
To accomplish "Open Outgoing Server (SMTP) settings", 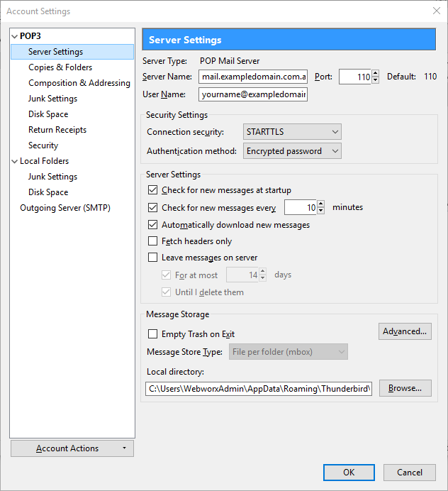I will pos(65,208).
